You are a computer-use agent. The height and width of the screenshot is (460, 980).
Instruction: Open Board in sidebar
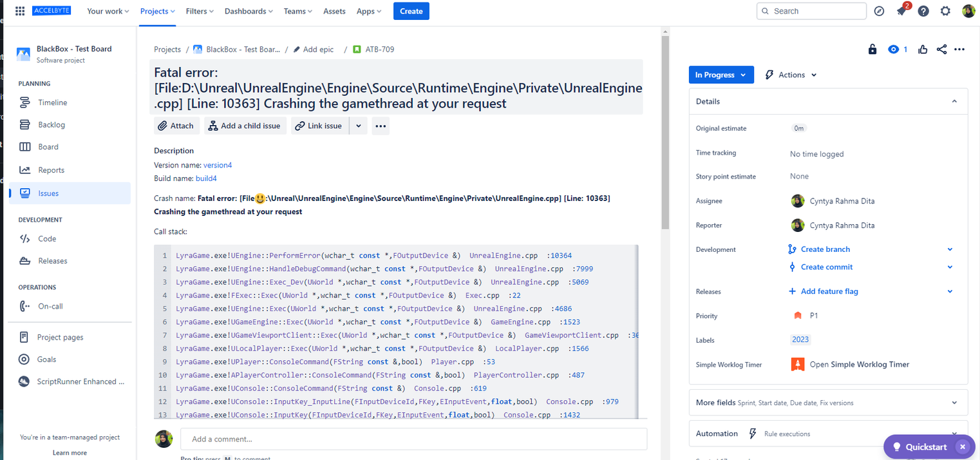[x=70, y=147]
